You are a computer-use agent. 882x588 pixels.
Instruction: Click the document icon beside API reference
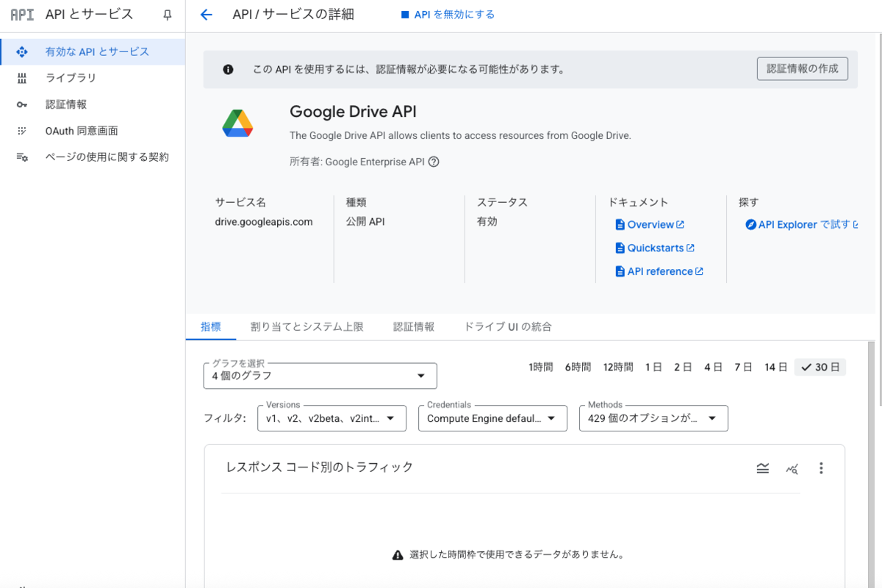coord(620,272)
